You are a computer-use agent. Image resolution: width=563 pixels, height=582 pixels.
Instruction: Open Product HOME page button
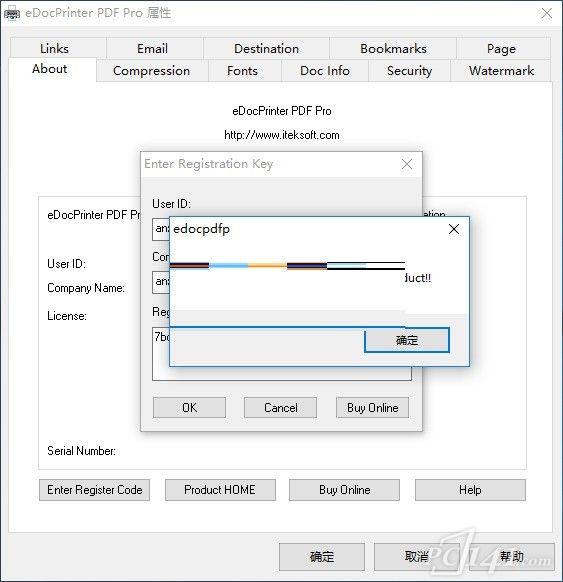pyautogui.click(x=220, y=490)
